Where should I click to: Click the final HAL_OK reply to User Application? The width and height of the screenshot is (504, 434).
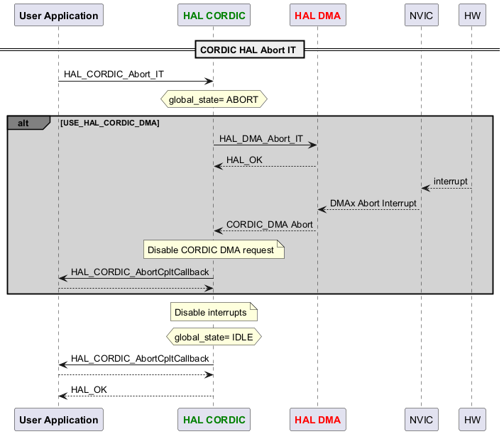[x=89, y=390]
